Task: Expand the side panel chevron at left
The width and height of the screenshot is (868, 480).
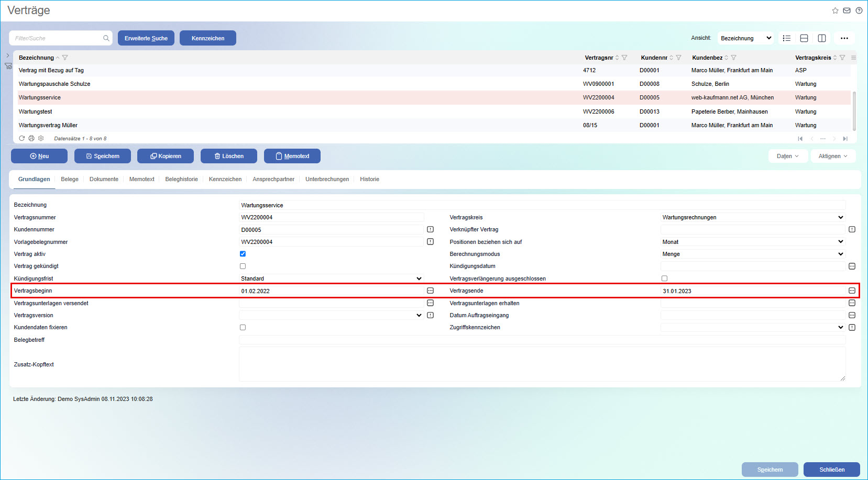Action: (x=8, y=55)
